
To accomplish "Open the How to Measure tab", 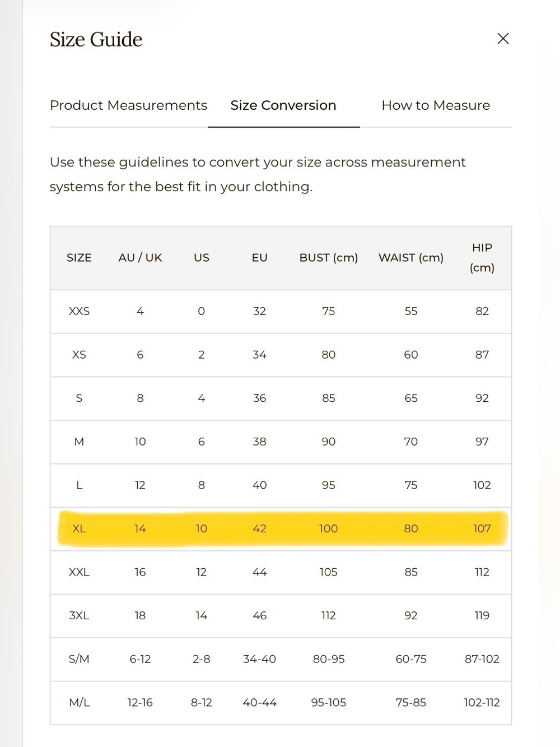I will point(436,105).
